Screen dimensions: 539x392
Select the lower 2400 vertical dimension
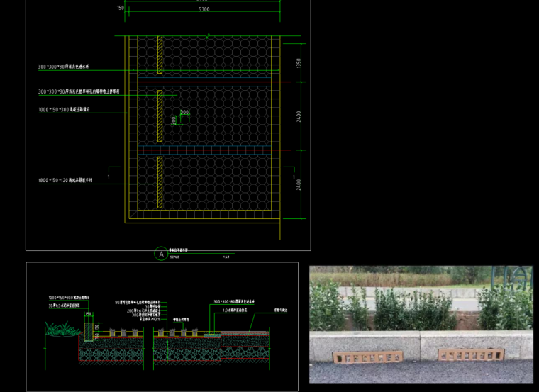coord(299,185)
